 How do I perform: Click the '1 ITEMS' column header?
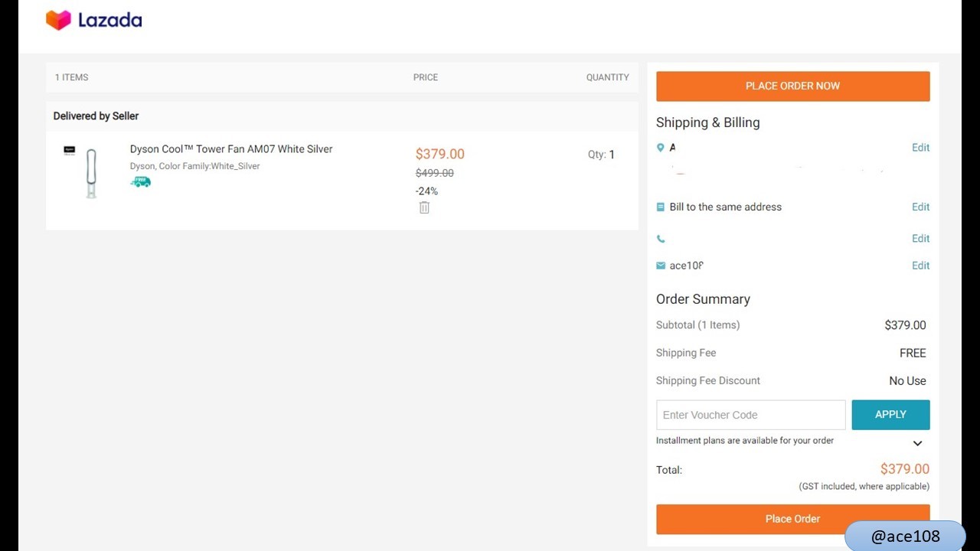[72, 77]
